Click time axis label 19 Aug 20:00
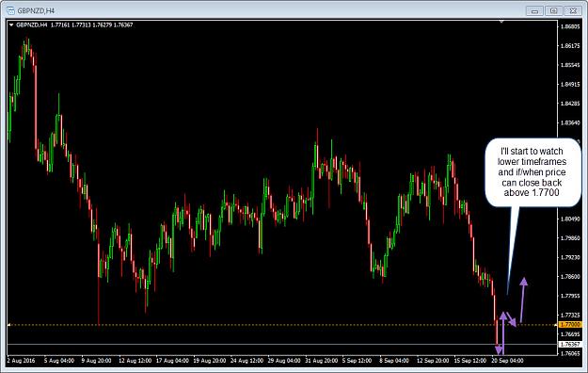This screenshot has width=588, height=373. (210, 361)
